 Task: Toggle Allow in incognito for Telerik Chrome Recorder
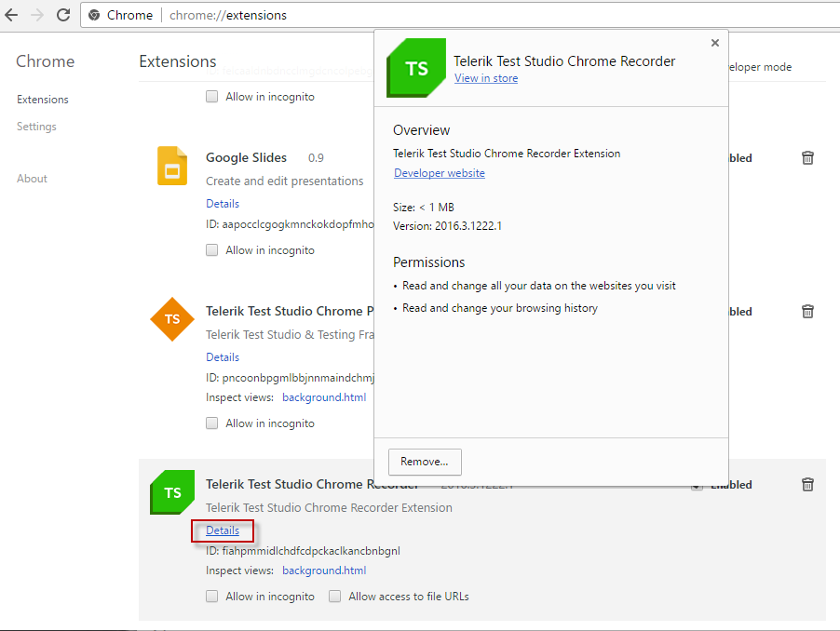(x=212, y=597)
